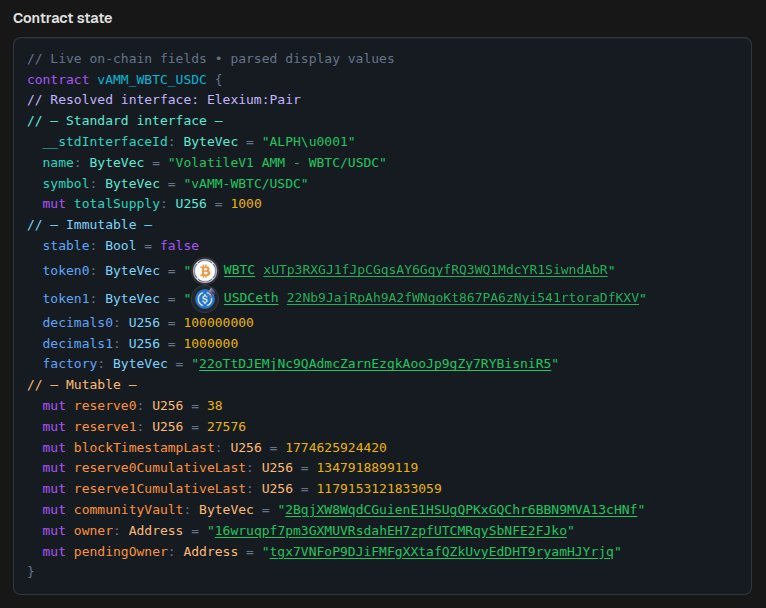Viewport: 766px width, 608px height.
Task: Click the token0 field label
Action: click(66, 271)
